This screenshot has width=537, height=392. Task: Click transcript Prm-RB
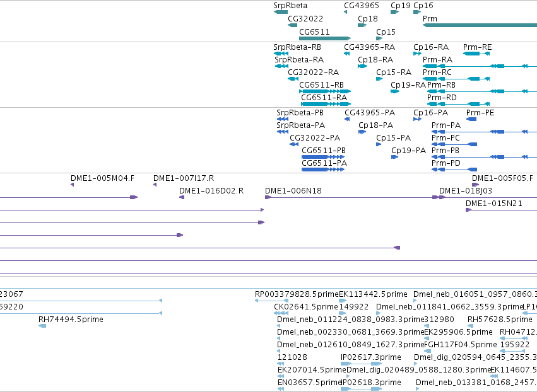coord(482,91)
